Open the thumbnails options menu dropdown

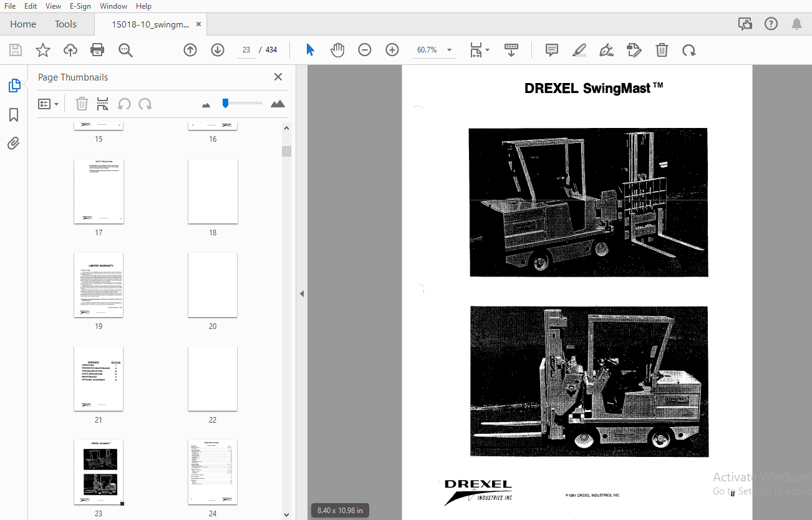48,104
